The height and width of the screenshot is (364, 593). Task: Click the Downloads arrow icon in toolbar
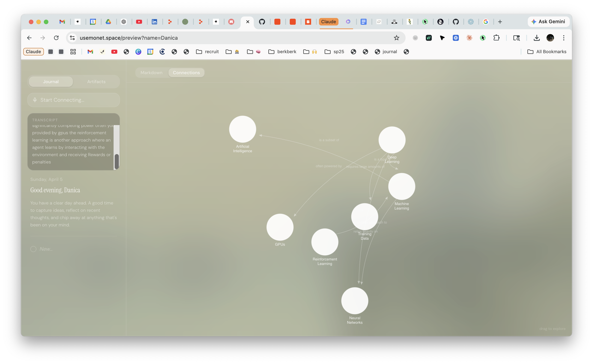536,38
